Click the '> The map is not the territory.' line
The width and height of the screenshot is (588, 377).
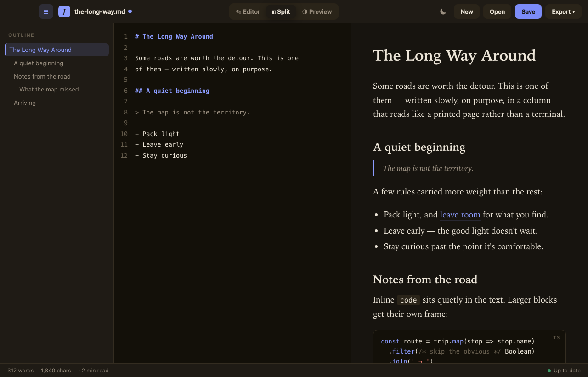coord(192,112)
